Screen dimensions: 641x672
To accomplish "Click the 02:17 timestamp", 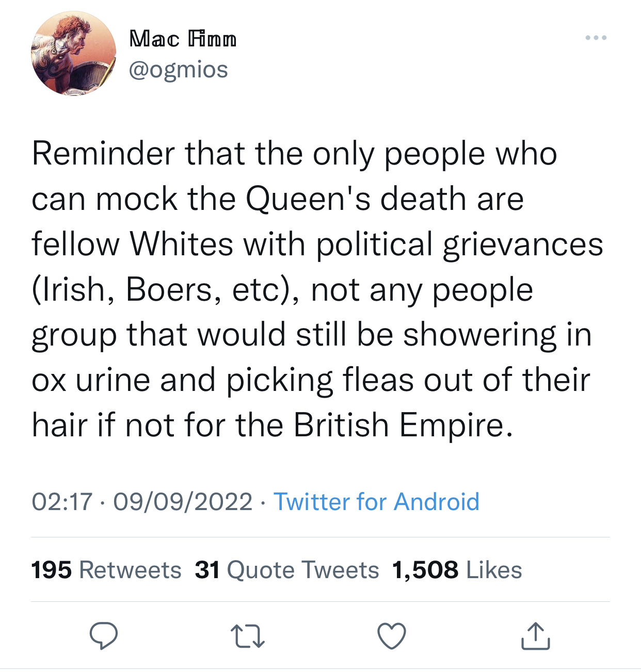I will point(62,502).
